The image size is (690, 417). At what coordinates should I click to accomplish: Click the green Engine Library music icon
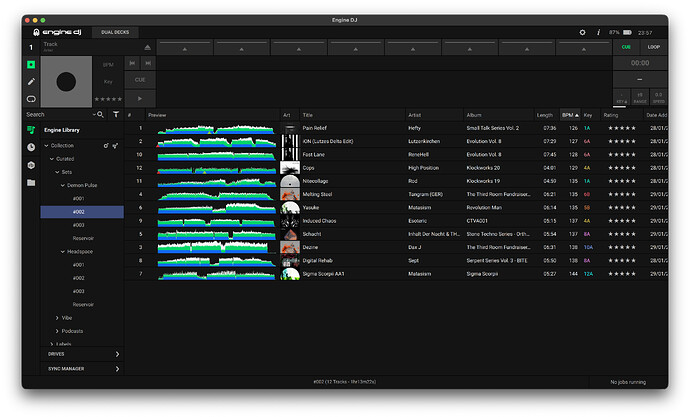(x=31, y=130)
